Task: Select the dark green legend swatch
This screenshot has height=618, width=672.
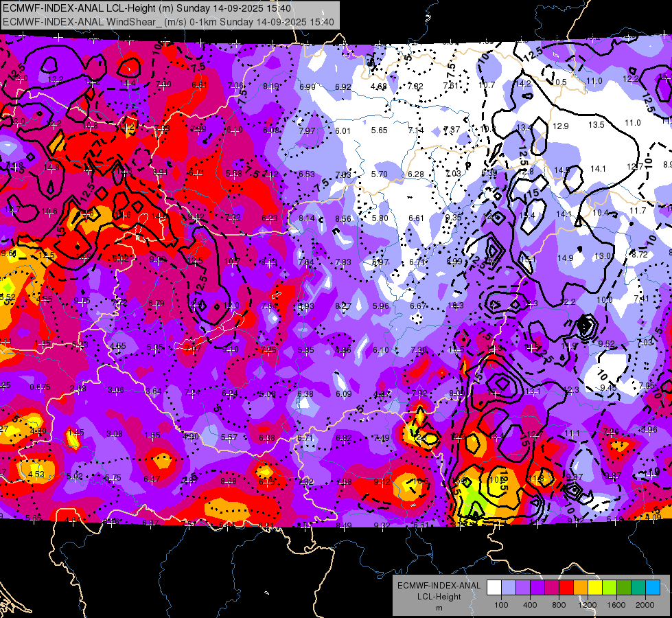Action: [x=624, y=588]
